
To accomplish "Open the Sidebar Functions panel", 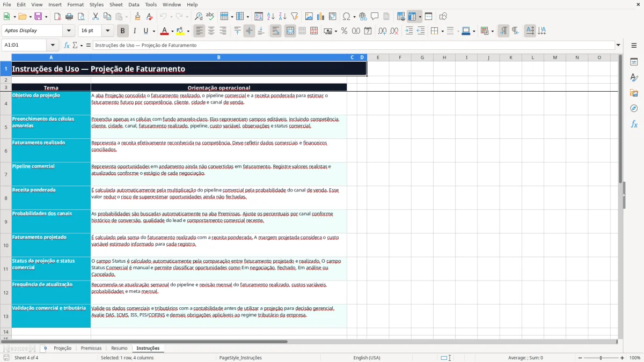I will 634,124.
